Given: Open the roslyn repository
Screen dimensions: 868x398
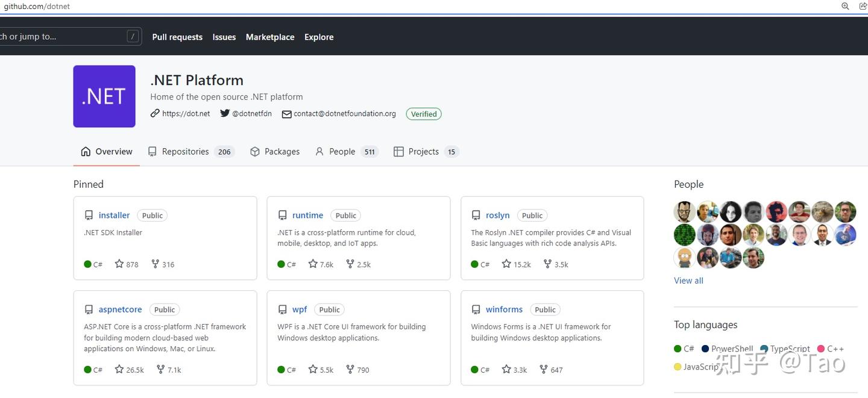Looking at the screenshot, I should [498, 216].
